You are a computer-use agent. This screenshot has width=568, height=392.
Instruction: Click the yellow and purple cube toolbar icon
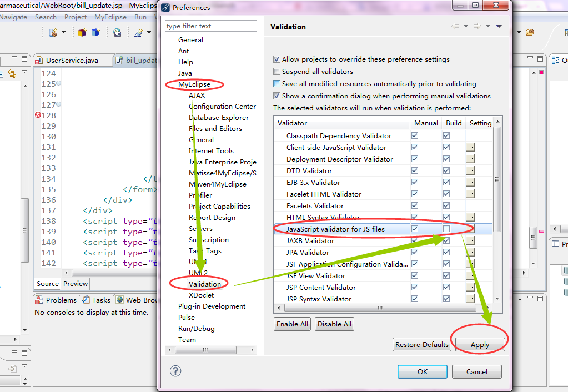(x=83, y=33)
